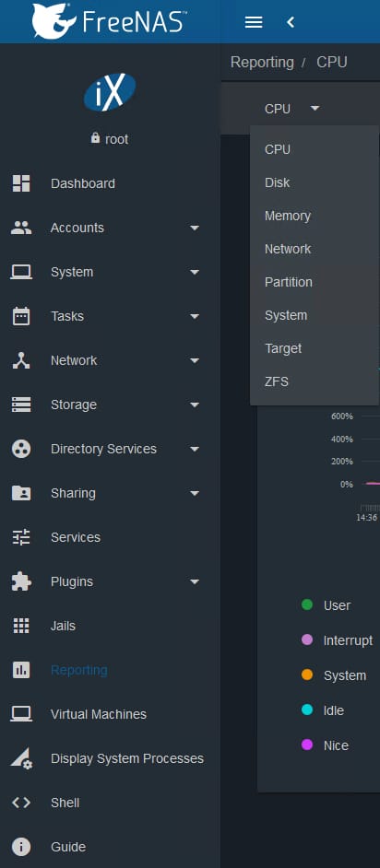
Task: Expand the Accounts menu arrow
Action: point(195,229)
